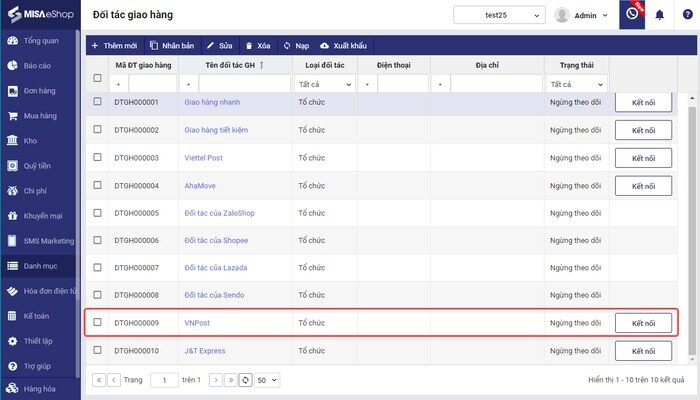Screen dimensions: 700x400
Task: Select Danh mục in the sidebar
Action: point(40,266)
